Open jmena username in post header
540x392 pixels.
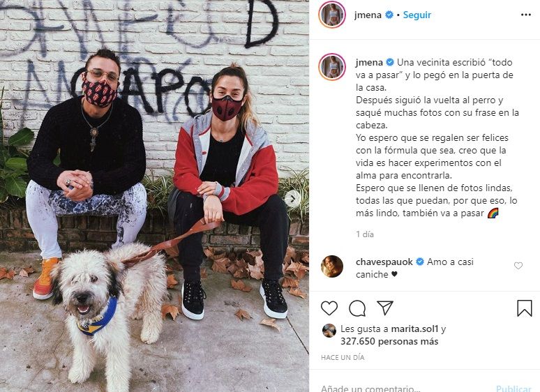(368, 15)
